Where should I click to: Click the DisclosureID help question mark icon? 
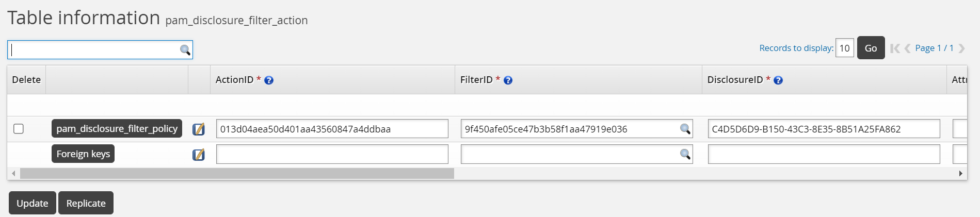(x=778, y=80)
